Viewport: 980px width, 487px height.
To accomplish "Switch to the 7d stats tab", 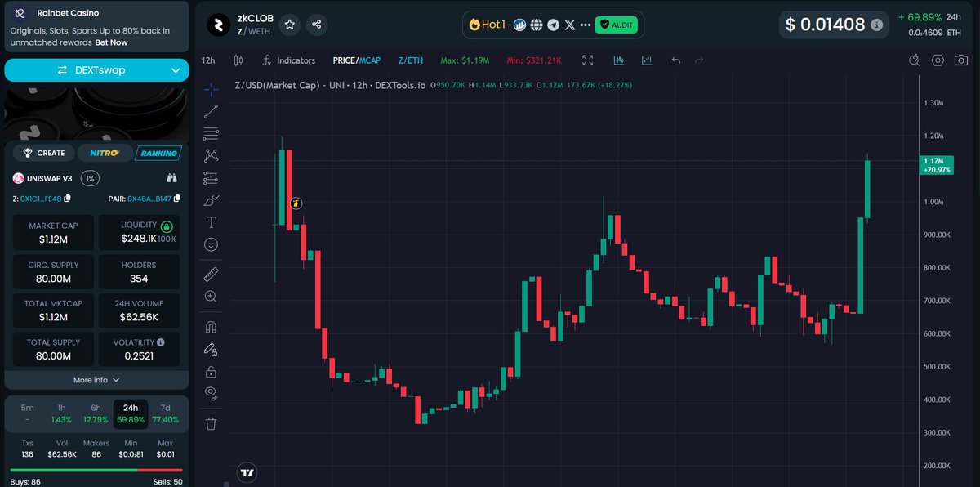I will (165, 413).
